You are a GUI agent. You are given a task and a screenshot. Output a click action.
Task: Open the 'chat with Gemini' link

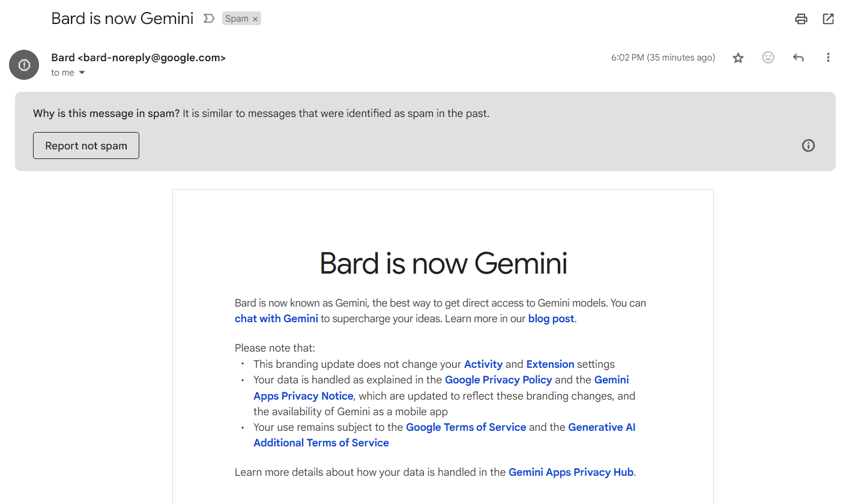click(276, 319)
